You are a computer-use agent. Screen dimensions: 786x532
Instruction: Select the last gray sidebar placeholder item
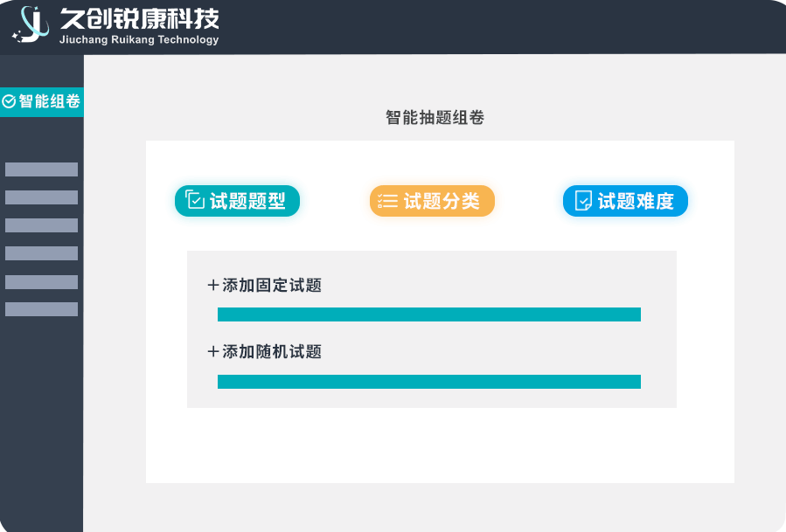41,309
